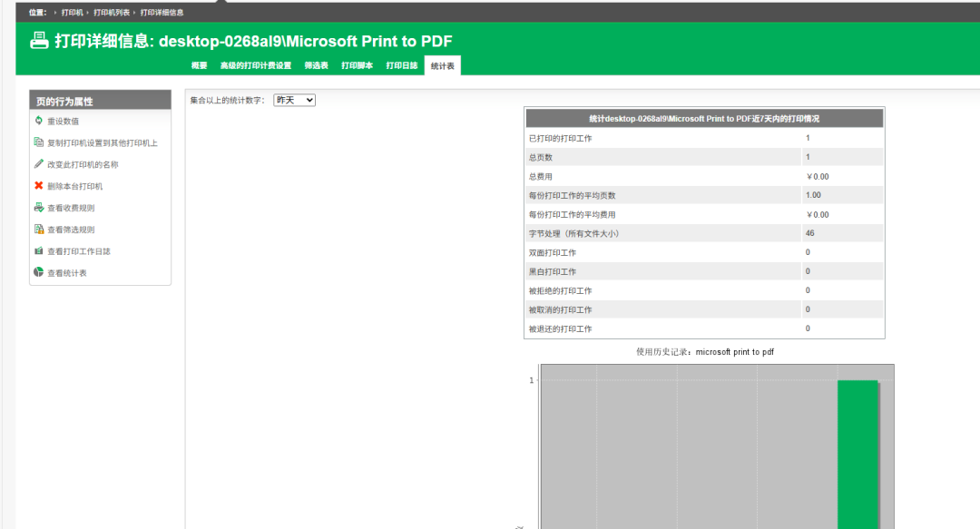Click the ￥0.00 value in 总费用 row
This screenshot has height=529, width=980.
818,176
